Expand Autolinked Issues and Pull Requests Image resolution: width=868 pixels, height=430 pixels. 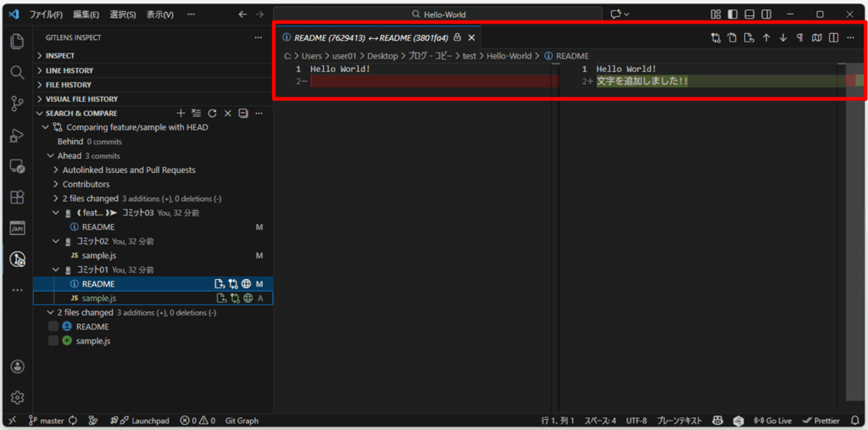point(55,170)
